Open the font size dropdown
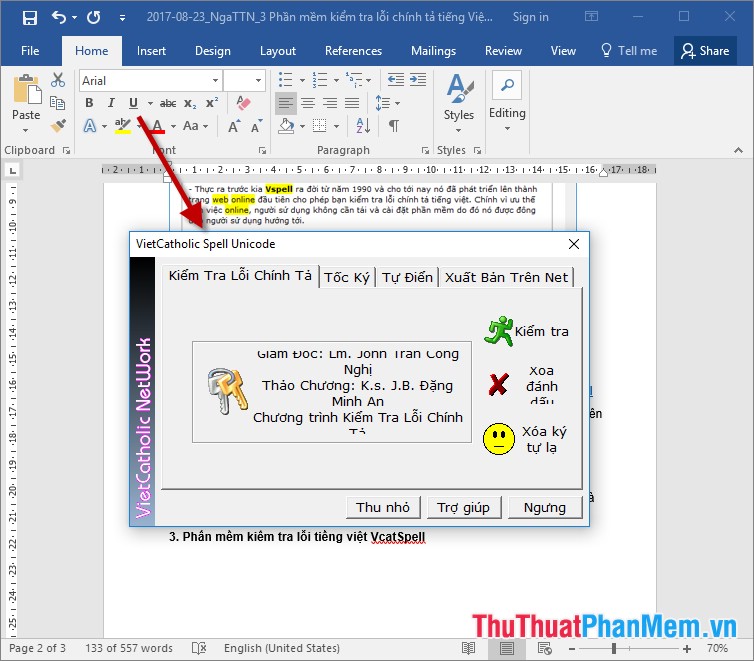This screenshot has height=661, width=754. click(x=258, y=80)
